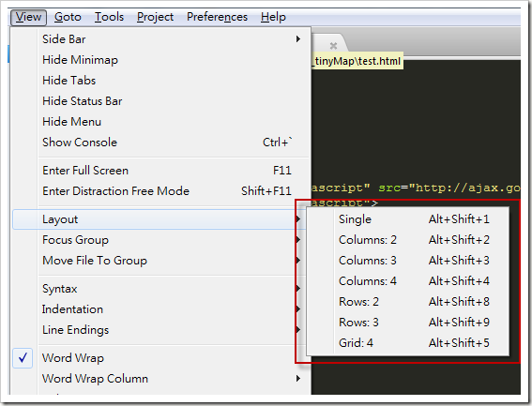Viewport: 532px width, 406px height.
Task: Select Enter Distraction Free Mode
Action: pos(161,191)
